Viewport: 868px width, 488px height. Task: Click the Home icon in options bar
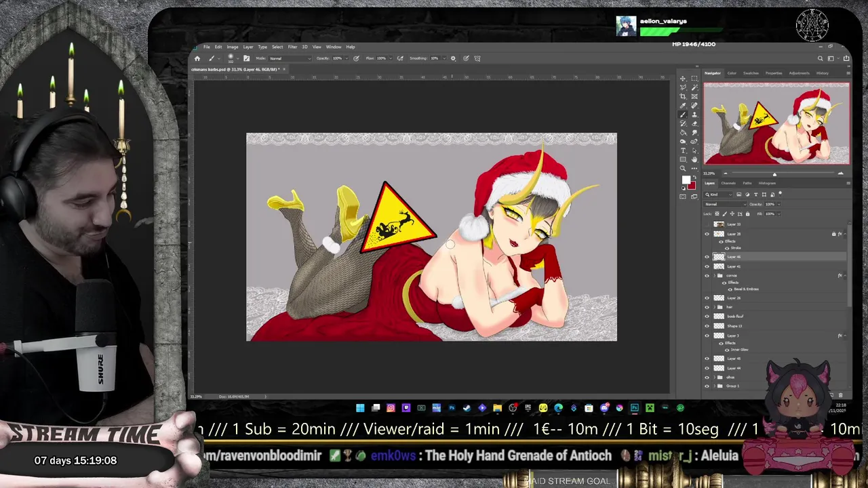pyautogui.click(x=197, y=58)
